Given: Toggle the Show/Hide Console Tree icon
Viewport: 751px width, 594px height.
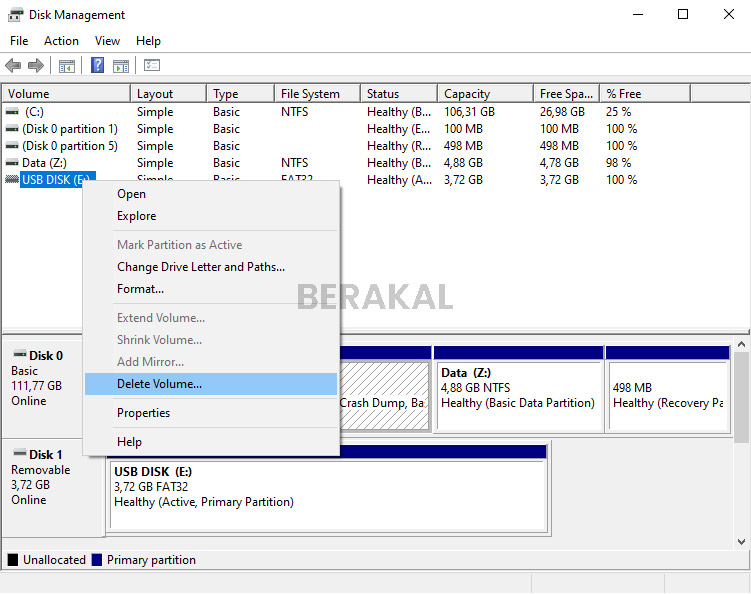Looking at the screenshot, I should pos(67,66).
